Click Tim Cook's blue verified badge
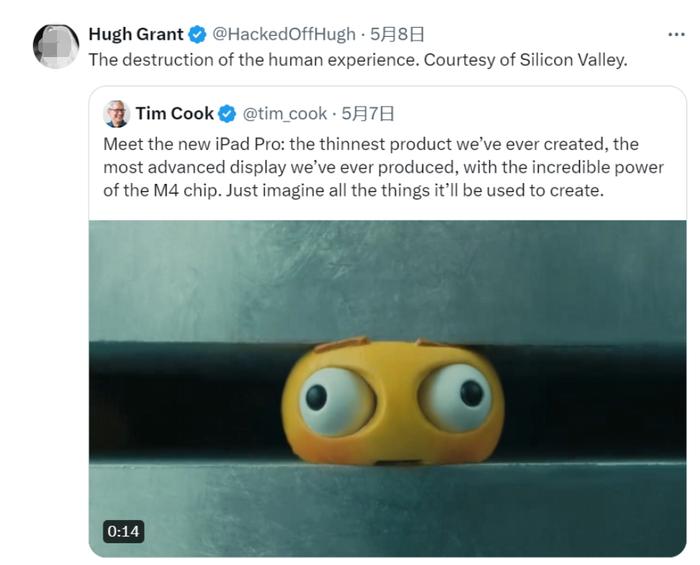The height and width of the screenshot is (565, 700). (x=228, y=113)
